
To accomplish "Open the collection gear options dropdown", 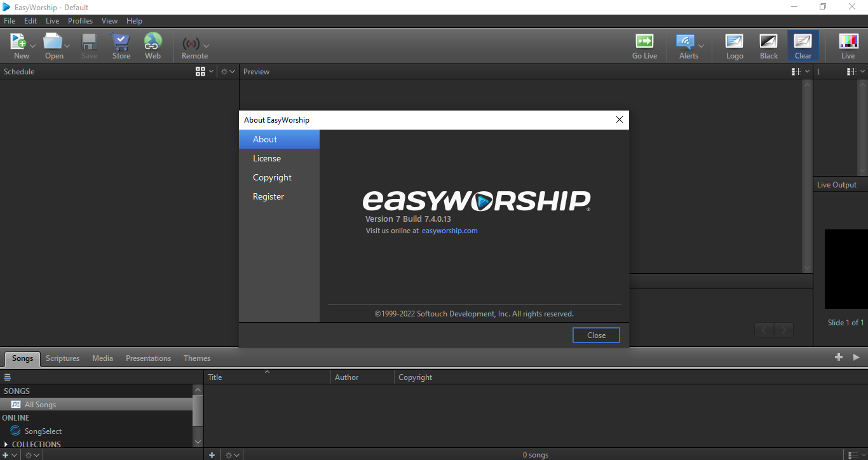I will point(32,455).
